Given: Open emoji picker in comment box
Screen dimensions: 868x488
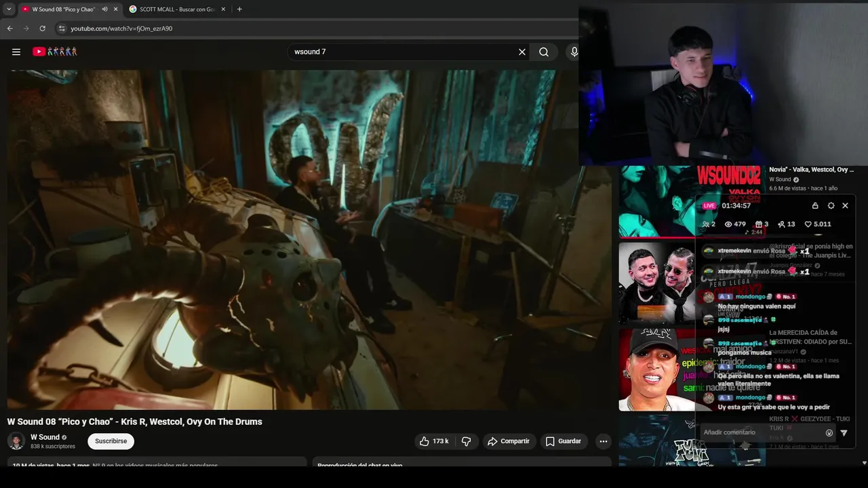Looking at the screenshot, I should [829, 432].
